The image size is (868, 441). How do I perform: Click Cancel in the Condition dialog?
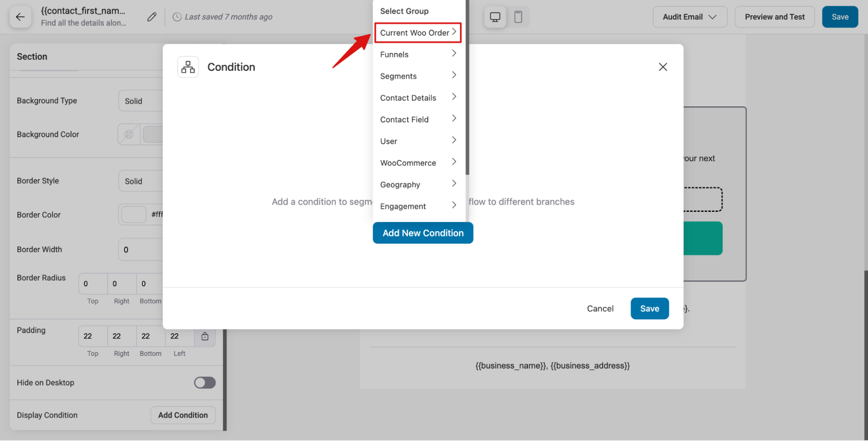(x=600, y=309)
